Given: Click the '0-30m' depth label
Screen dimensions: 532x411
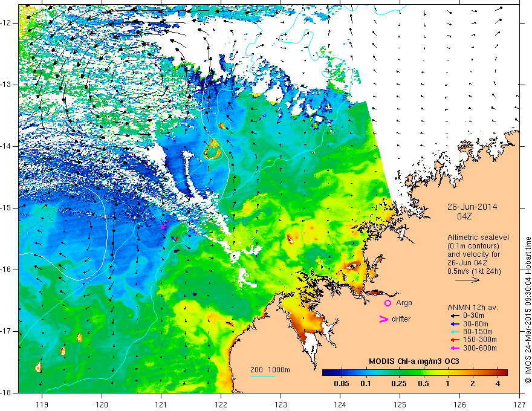Looking at the screenshot, I should point(473,316).
